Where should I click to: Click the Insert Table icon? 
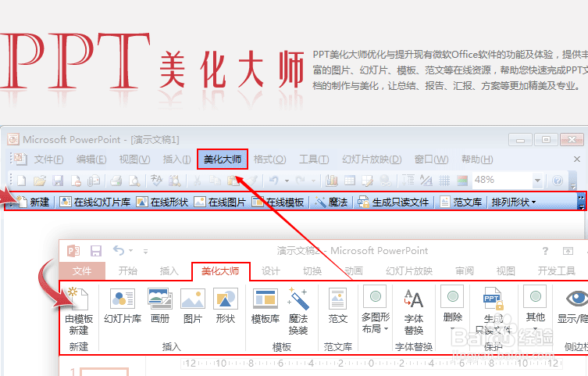click(x=350, y=181)
